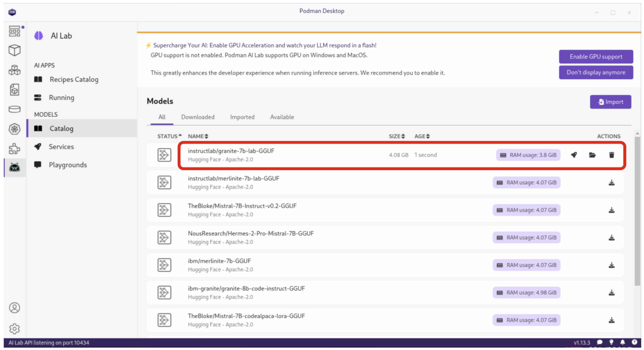Download the ibm-granite/granite-8b-code-instruct-GGUF model

(611, 293)
